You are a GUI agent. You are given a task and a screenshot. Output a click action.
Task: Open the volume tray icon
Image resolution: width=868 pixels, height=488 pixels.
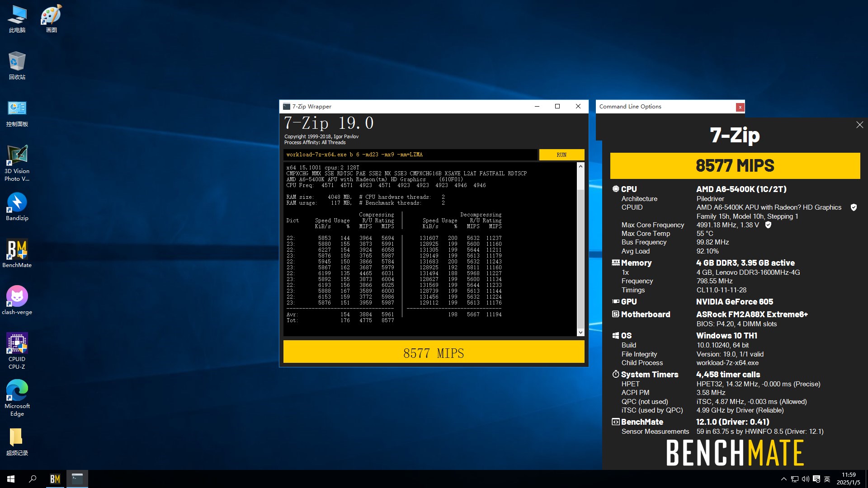tap(805, 479)
